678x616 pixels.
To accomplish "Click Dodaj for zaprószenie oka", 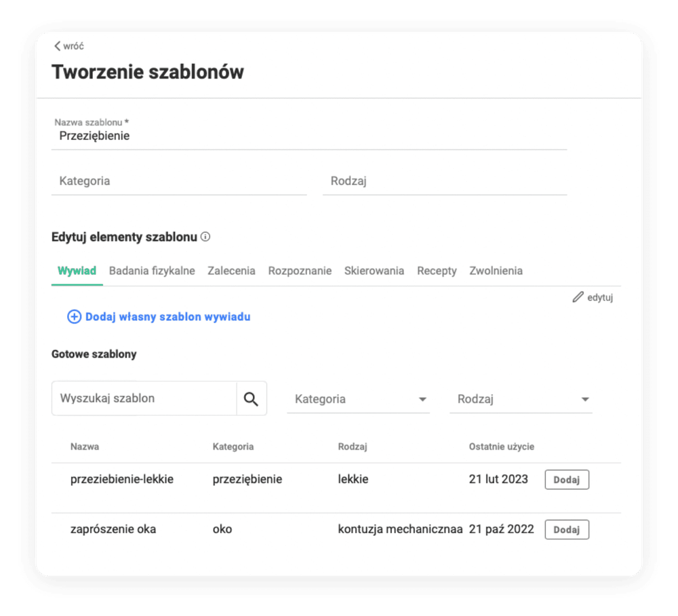I will 566,529.
